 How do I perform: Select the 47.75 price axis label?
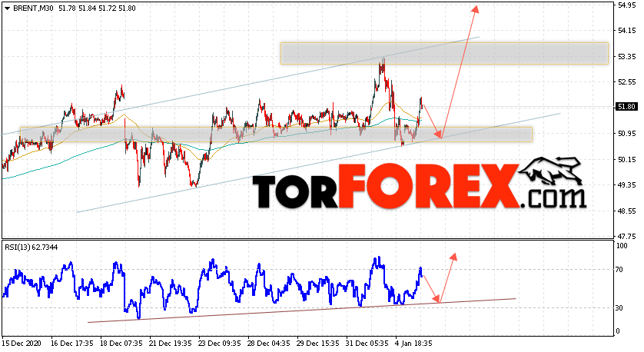(x=626, y=237)
